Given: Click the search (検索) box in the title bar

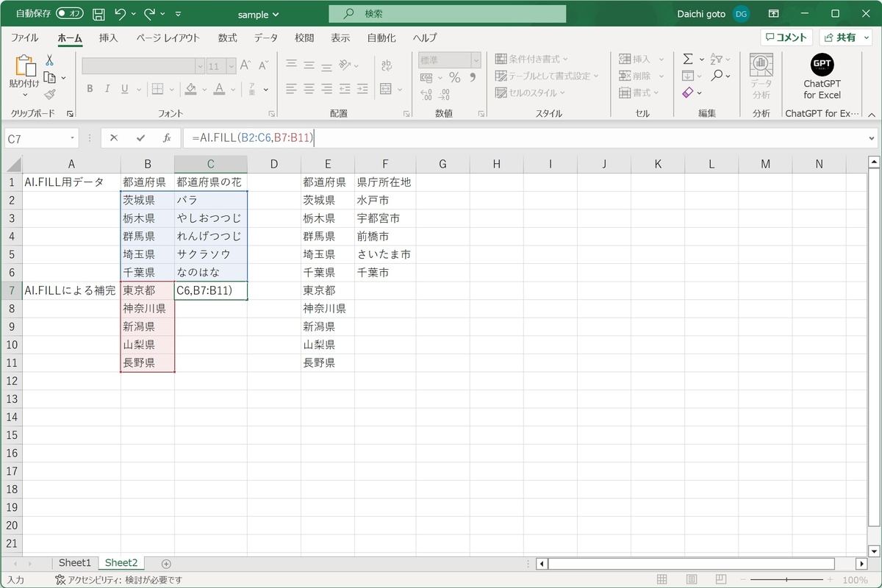Looking at the screenshot, I should pos(447,14).
